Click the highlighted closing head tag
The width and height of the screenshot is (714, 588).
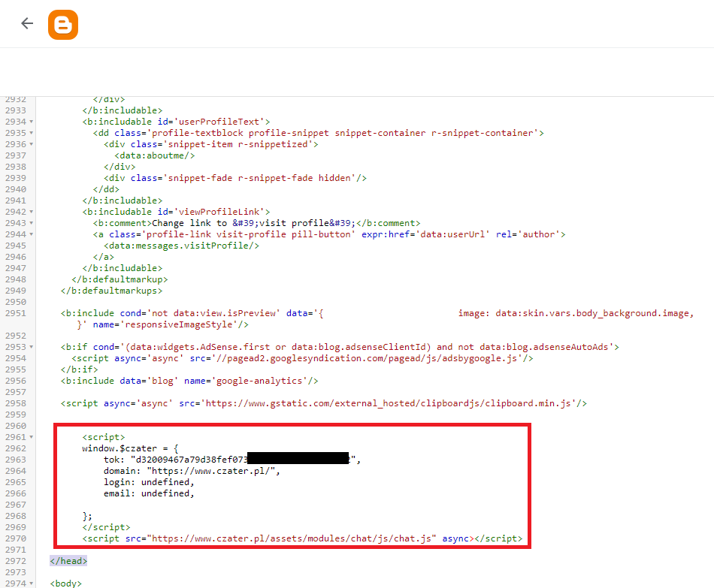(x=68, y=561)
